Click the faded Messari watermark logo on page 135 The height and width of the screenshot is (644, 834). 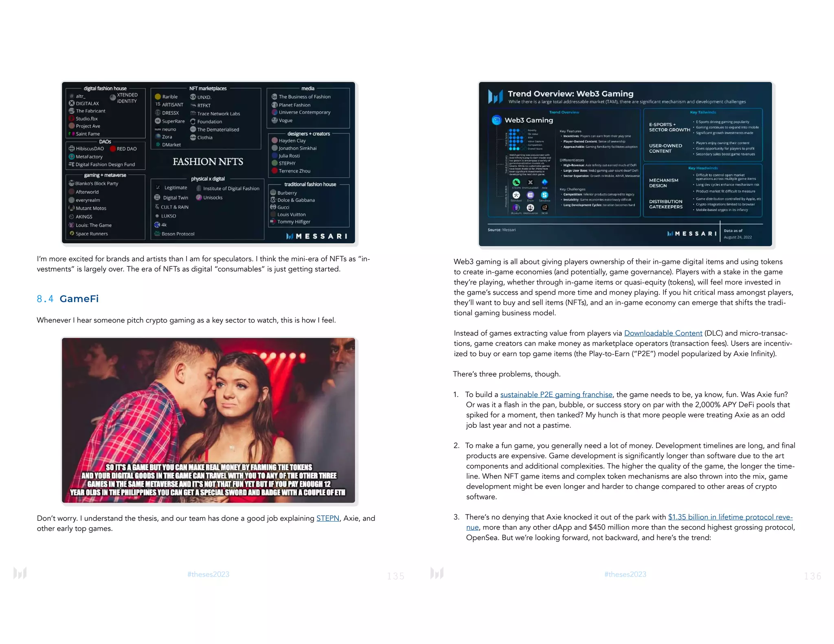click(x=20, y=573)
